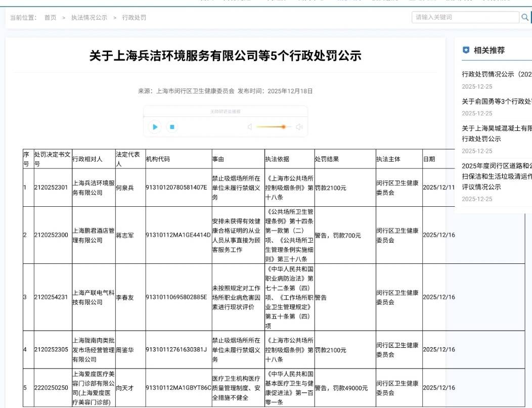Image resolution: width=532 pixels, height=408 pixels.
Task: Play the article audio narration
Action: tap(155, 127)
